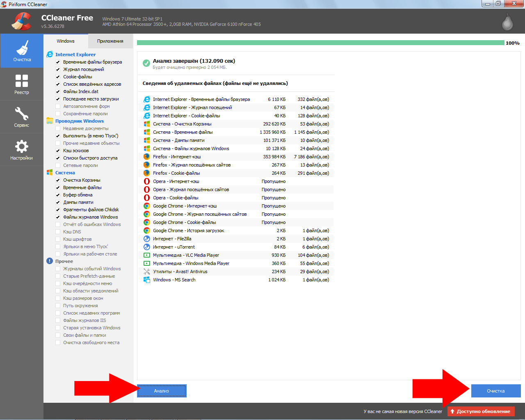Click green checkmark analysis complete icon
The height and width of the screenshot is (420, 525).
146,63
